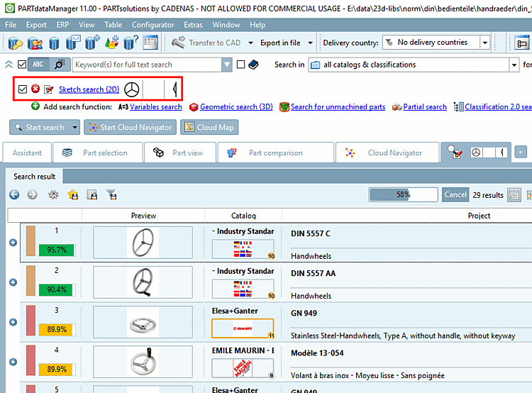Viewport: 532px width, 393px height.
Task: Open the Transfer to CAD dropdown arrow
Action: click(x=250, y=43)
